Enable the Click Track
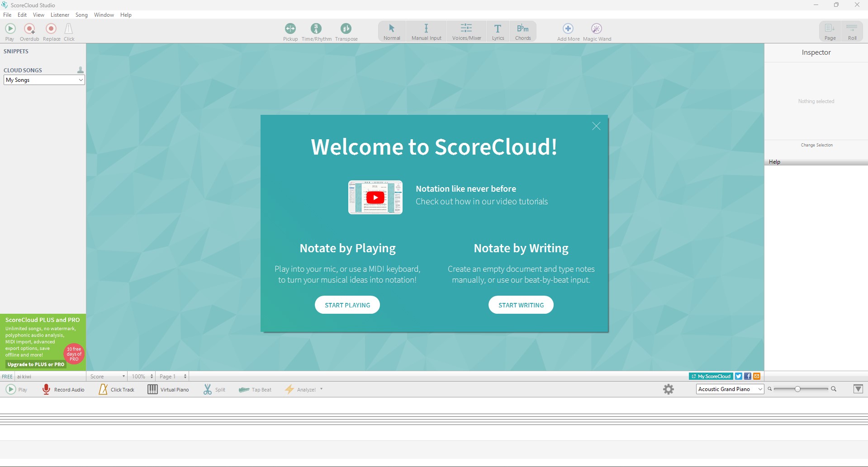This screenshot has height=467, width=868. (116, 389)
